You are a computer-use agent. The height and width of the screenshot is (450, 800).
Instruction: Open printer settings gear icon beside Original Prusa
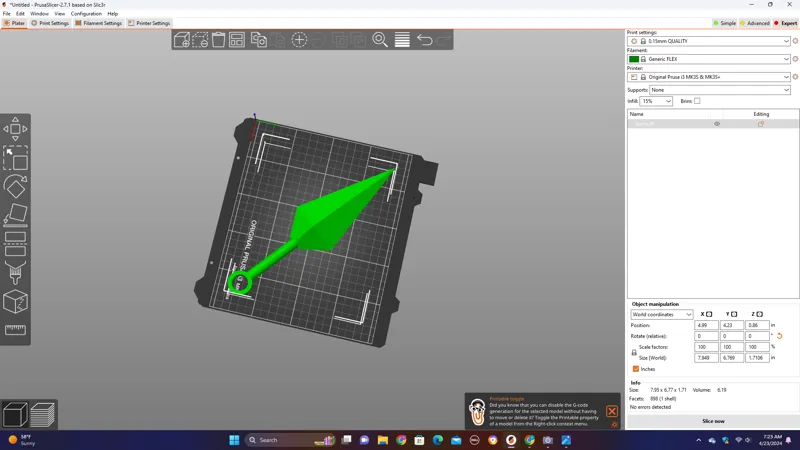[x=795, y=77]
